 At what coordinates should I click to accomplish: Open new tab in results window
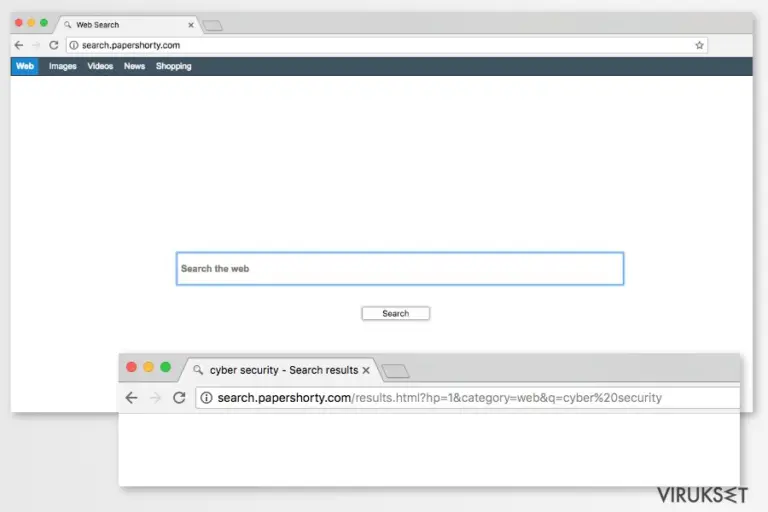point(395,371)
